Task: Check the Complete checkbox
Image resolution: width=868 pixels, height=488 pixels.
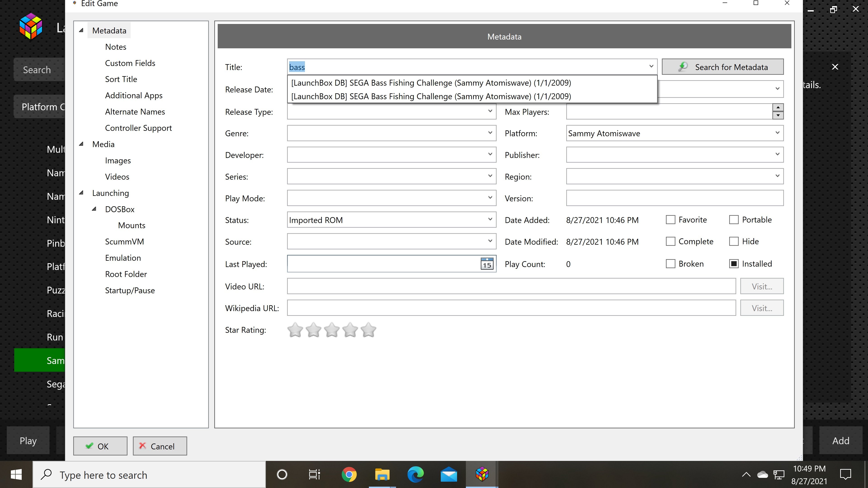Action: point(670,241)
